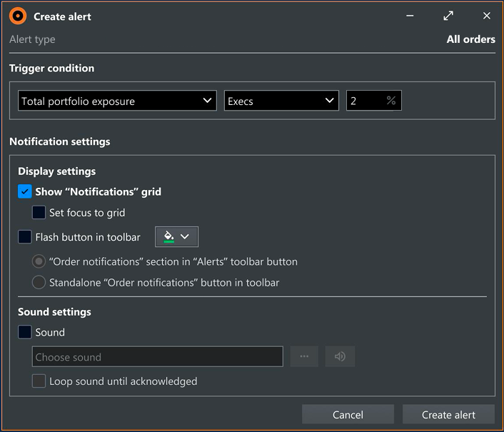Viewport: 504px width, 432px height.
Task: Uncheck Show "Notifications" grid checkbox
Action: (25, 191)
